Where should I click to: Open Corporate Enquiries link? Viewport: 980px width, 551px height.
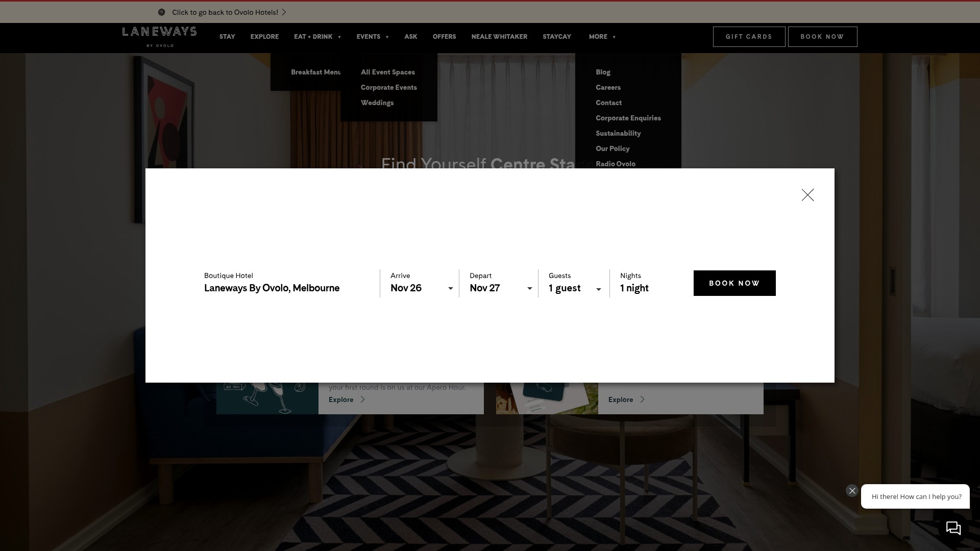click(x=628, y=118)
